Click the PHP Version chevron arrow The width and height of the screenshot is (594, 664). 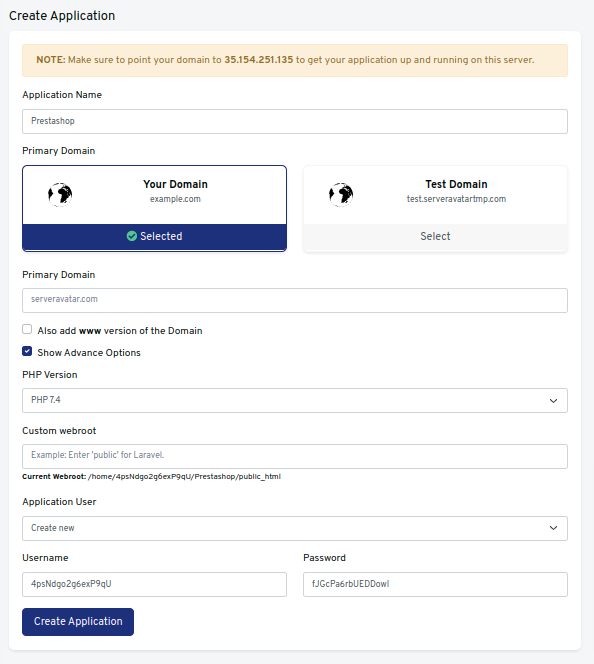(553, 401)
